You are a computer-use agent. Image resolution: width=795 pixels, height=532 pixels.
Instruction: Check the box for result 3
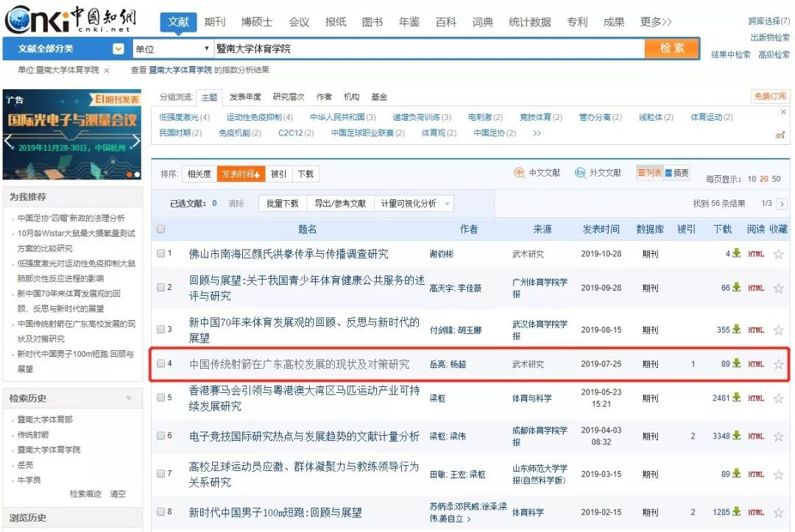tap(160, 330)
